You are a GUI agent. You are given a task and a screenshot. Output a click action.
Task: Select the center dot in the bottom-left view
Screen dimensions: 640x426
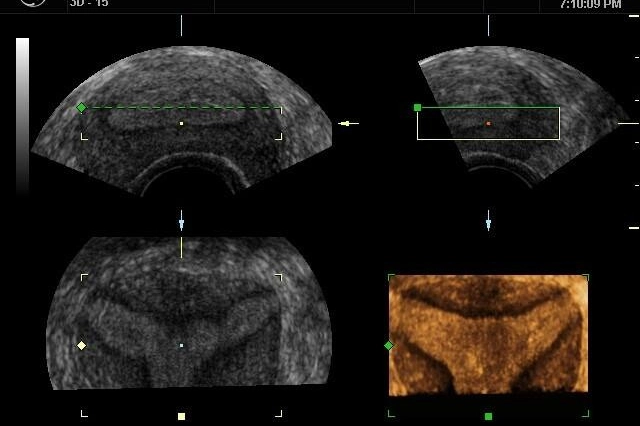tap(181, 345)
